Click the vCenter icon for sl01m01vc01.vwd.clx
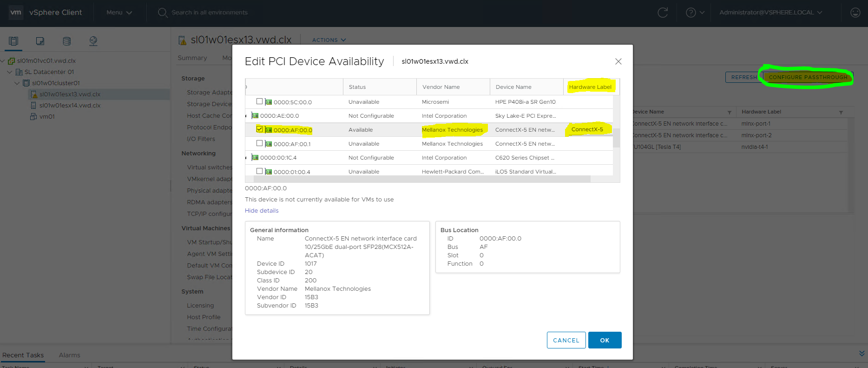 [12, 60]
